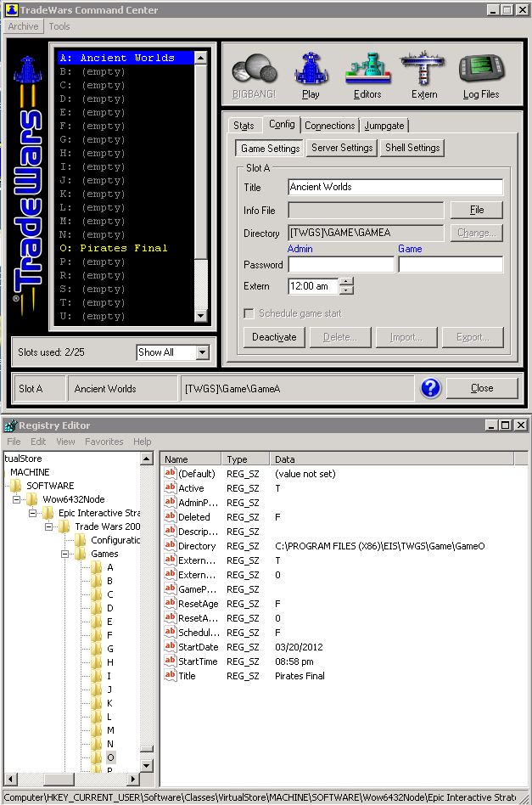Click the Title registry value icon
The image size is (532, 805).
coord(171,675)
